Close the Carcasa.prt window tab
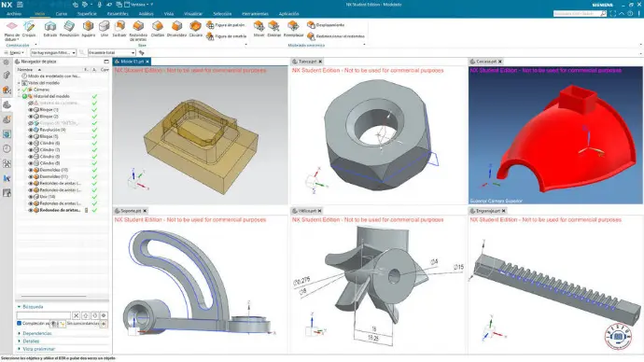 tap(500, 62)
